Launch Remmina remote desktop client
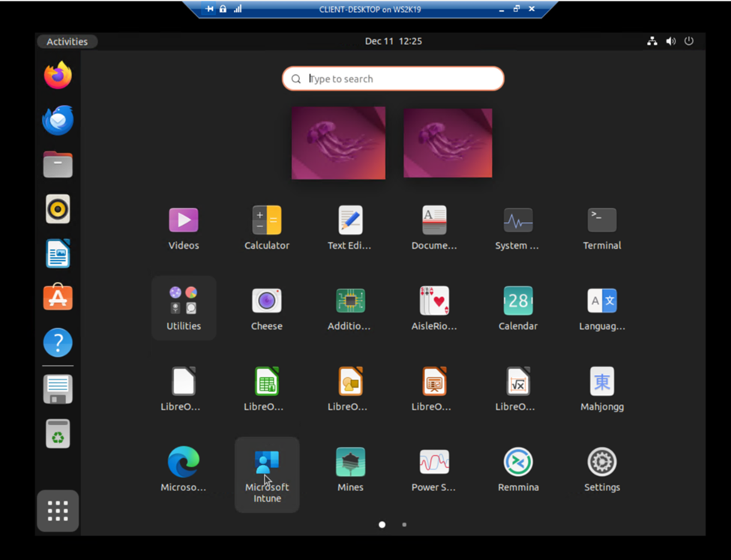Screen dimensions: 731x560 click(518, 469)
